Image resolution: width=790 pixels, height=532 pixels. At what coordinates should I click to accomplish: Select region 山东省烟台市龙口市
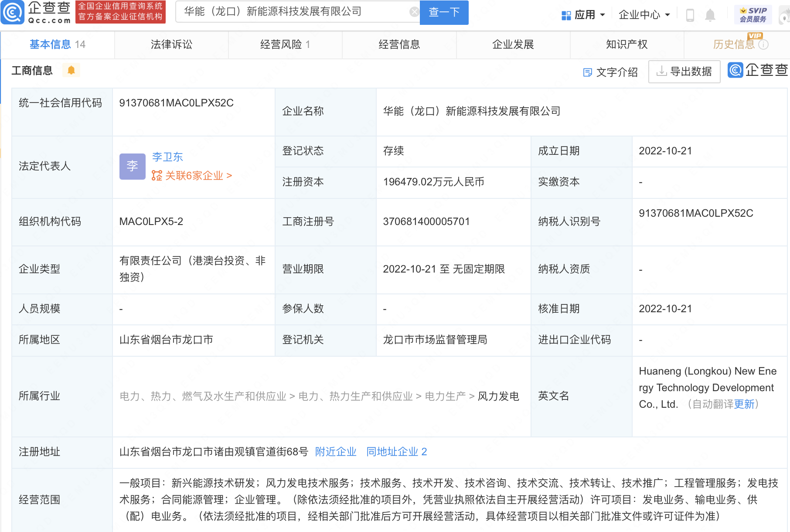click(166, 340)
